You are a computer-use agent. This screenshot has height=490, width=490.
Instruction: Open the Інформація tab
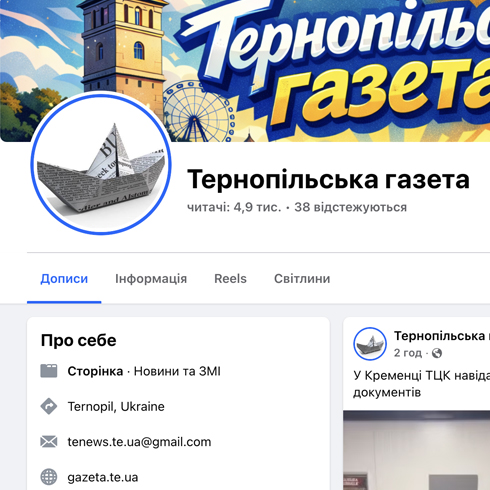pyautogui.click(x=151, y=279)
